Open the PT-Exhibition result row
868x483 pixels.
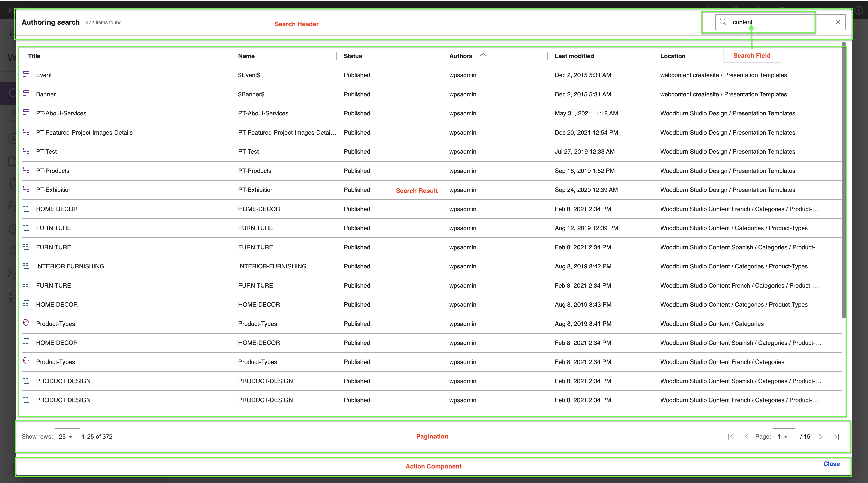(x=54, y=190)
